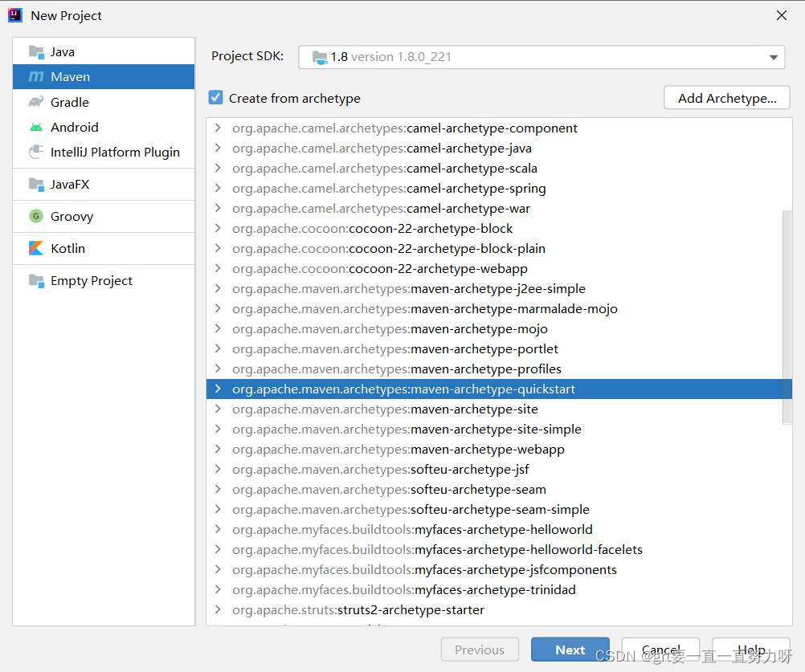The image size is (805, 672).
Task: Click the IntelliJ IDEA logo in title bar
Action: pyautogui.click(x=15, y=15)
